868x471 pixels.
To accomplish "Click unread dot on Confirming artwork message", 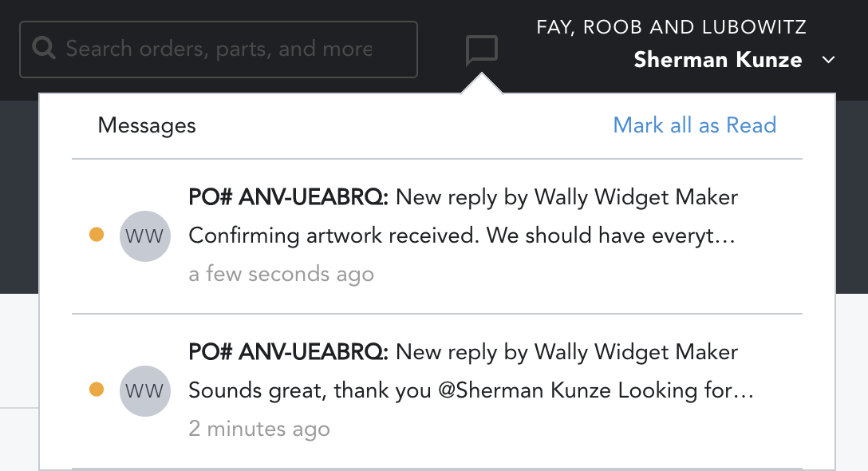I will point(97,235).
